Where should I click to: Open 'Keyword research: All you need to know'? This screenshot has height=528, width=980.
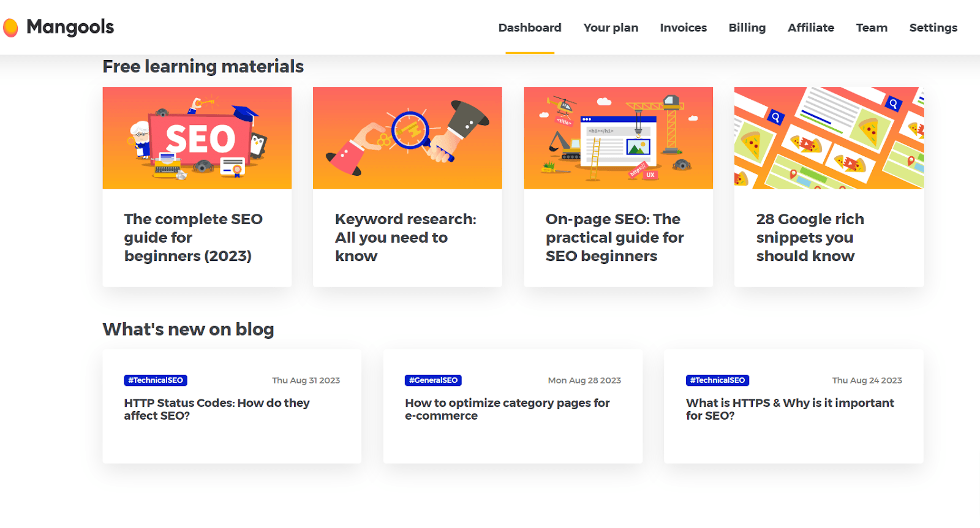pyautogui.click(x=405, y=237)
